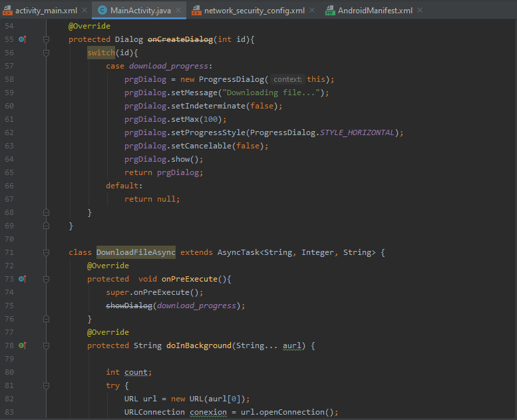Collapse the DownloadFileAsync class at line 71
The image size is (517, 420).
click(x=46, y=252)
